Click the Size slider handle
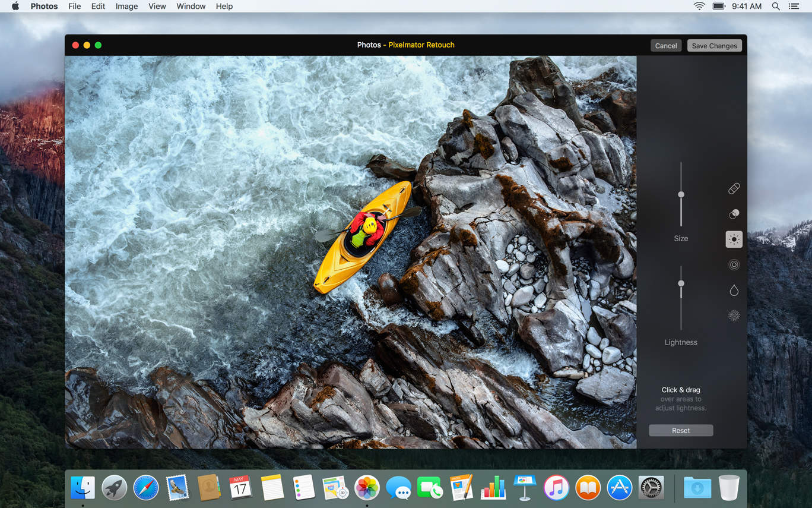Viewport: 812px width, 508px height. 681,194
